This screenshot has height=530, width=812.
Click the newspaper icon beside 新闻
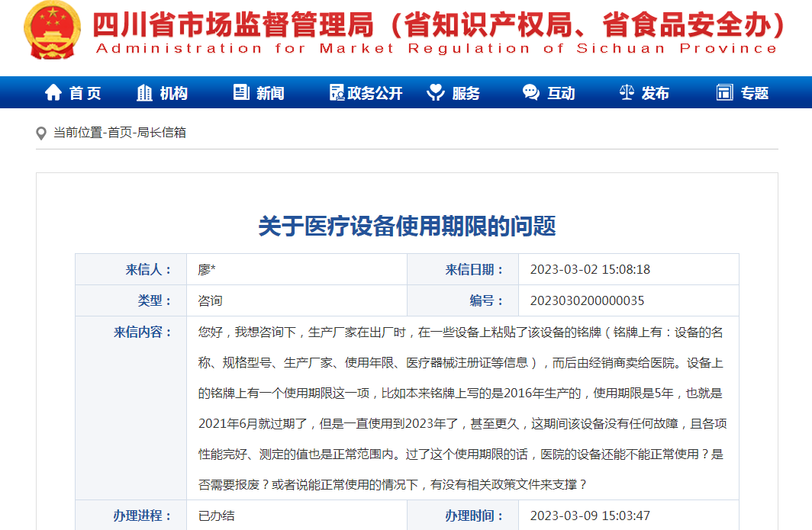tap(240, 92)
